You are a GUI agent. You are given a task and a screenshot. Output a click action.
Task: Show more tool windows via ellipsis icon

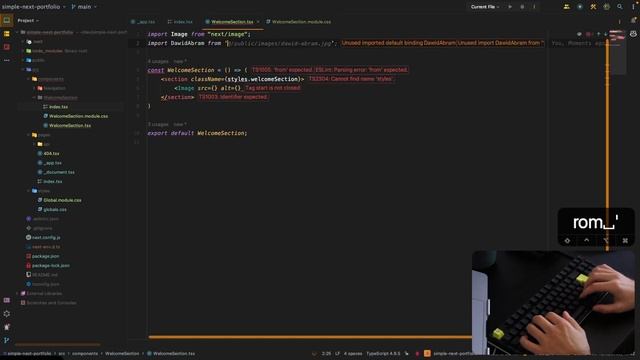coord(7,60)
